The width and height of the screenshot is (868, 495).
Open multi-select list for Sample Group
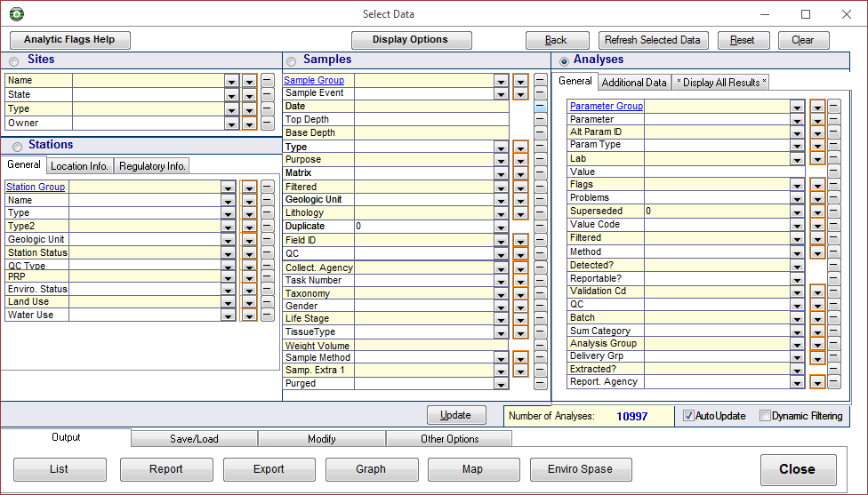coord(520,81)
